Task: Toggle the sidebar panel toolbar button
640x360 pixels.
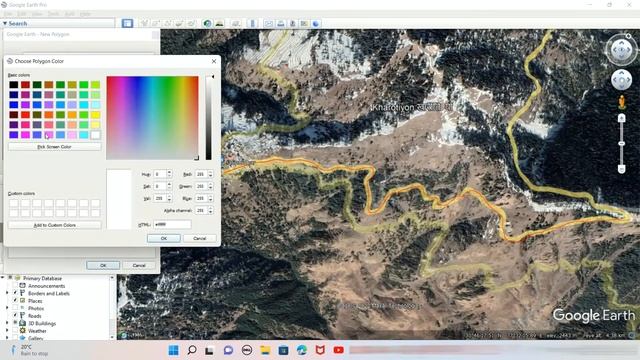Action: tap(127, 23)
